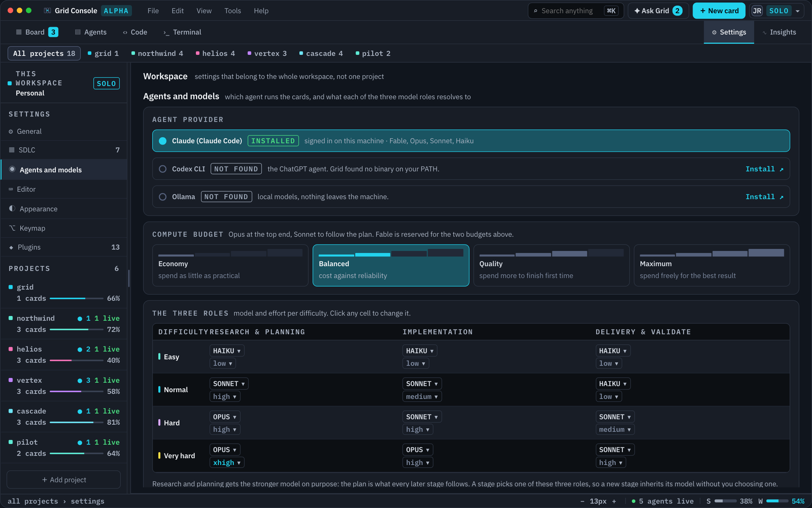Toggle the helios 4 project filter
812x508 pixels.
tap(216, 54)
